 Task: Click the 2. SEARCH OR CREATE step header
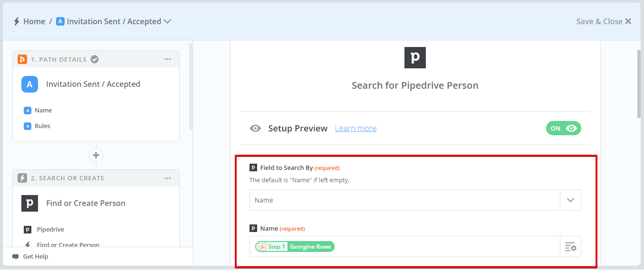pyautogui.click(x=96, y=178)
